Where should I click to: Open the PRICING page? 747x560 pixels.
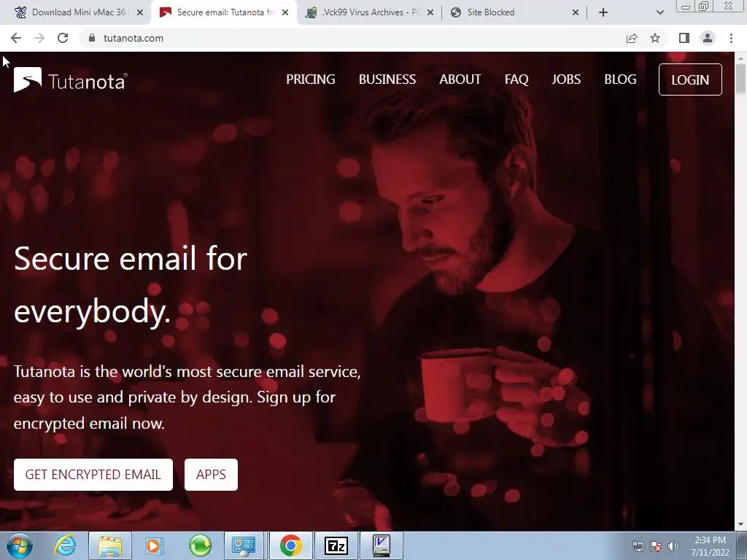[x=311, y=79]
